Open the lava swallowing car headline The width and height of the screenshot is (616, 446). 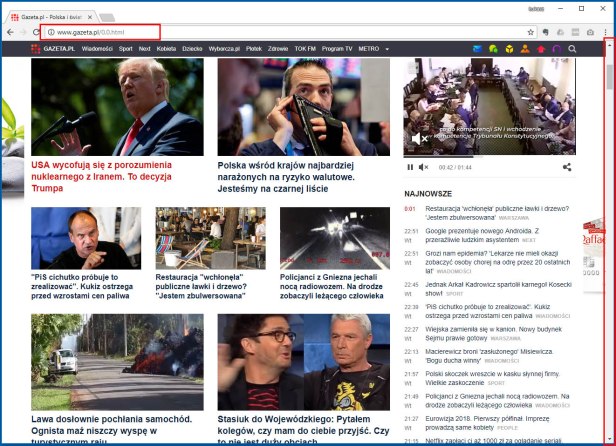coord(112,430)
